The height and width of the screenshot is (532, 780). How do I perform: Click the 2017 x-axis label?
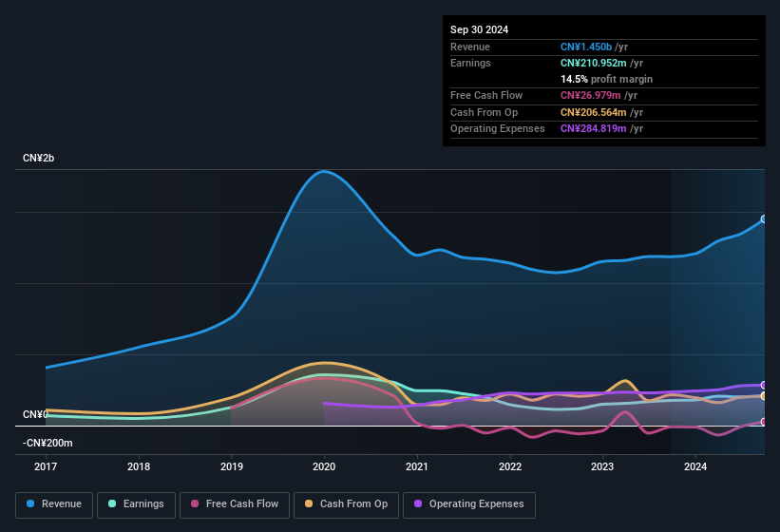coord(46,466)
